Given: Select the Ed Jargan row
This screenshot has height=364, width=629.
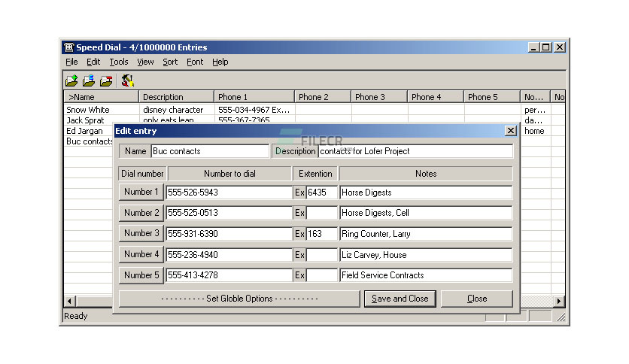Looking at the screenshot, I should [84, 131].
